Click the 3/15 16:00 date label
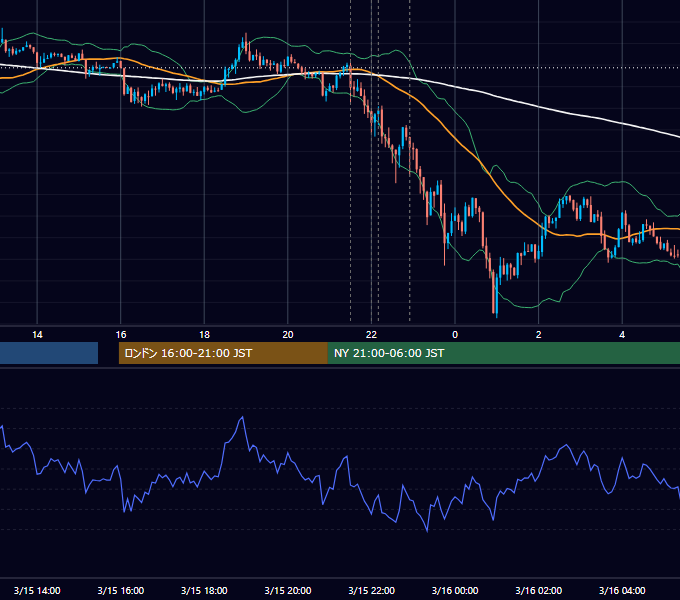 click(x=121, y=590)
